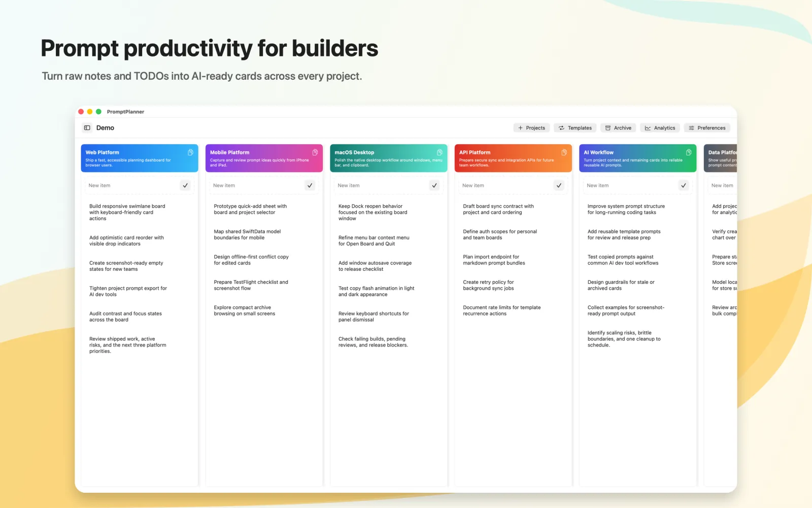Select the Mobile Platform column header
This screenshot has width=812, height=508.
tap(264, 158)
